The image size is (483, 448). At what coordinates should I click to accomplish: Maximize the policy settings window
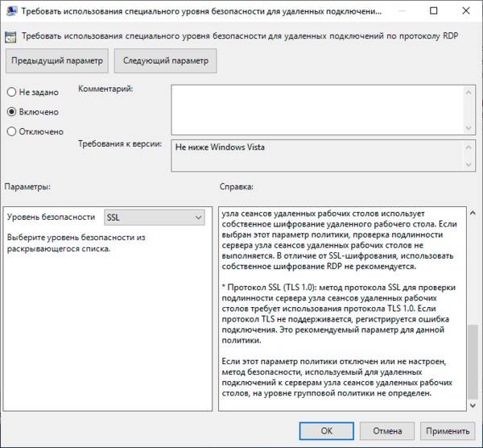433,10
